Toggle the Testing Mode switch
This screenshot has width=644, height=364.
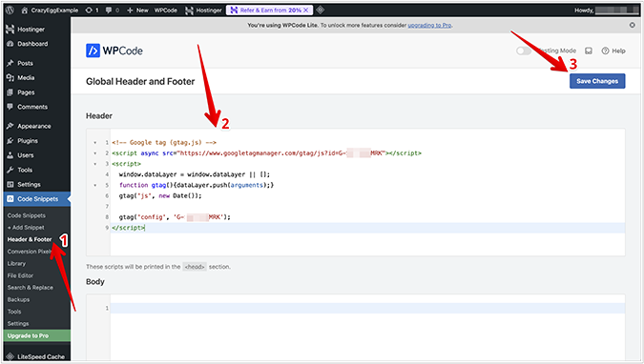(x=524, y=51)
